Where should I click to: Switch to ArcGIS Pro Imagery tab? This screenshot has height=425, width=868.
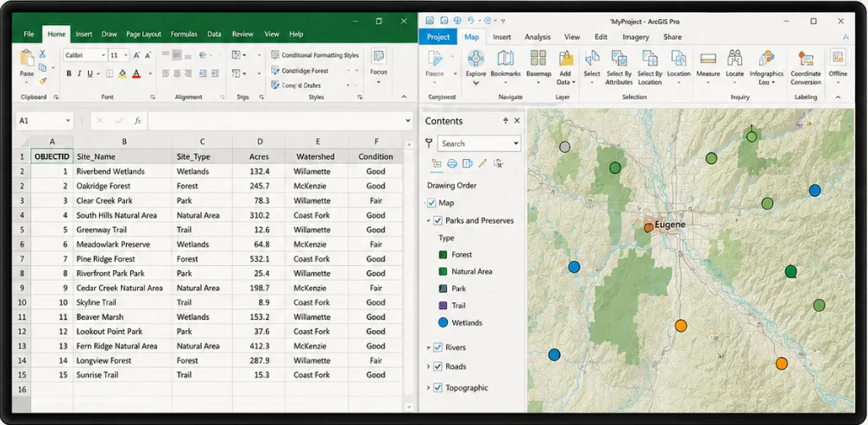coord(636,37)
